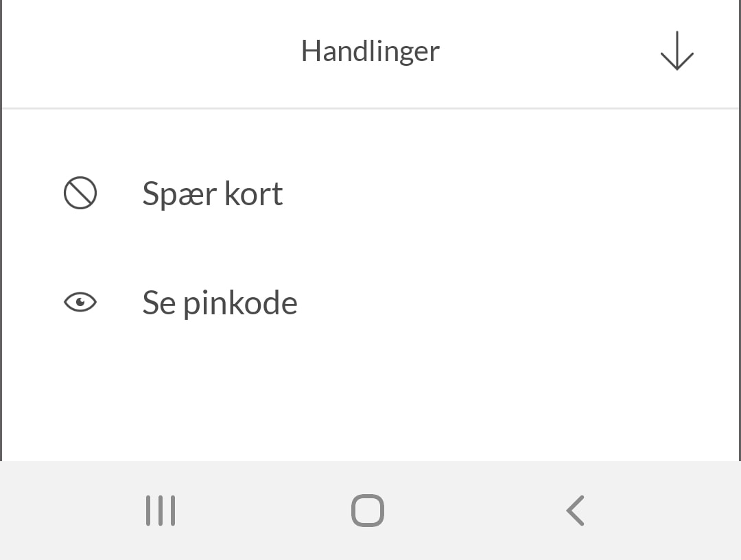
Task: Choose Se pinkode from the list
Action: point(220,302)
